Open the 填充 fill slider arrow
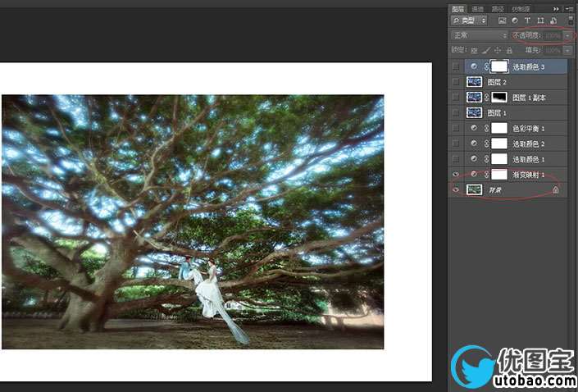Screen dimensions: 578x392 click(567, 51)
